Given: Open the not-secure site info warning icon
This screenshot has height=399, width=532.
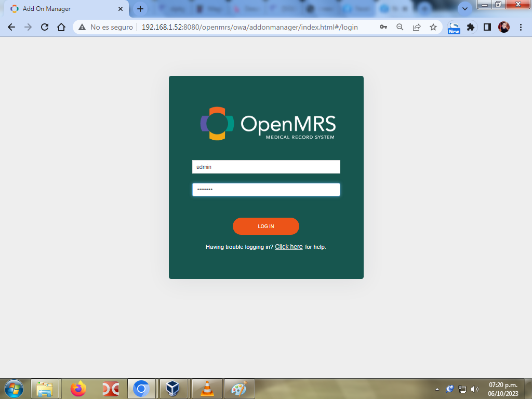Looking at the screenshot, I should click(x=82, y=27).
